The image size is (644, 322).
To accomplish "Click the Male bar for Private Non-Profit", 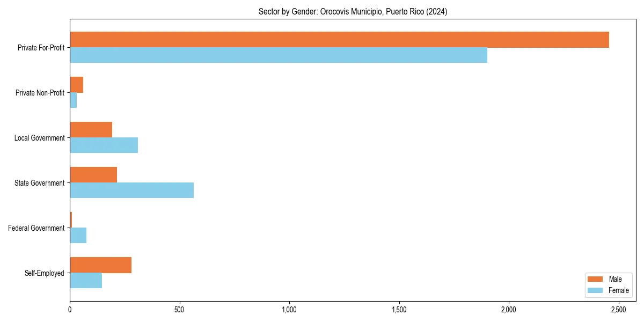I will (76, 84).
